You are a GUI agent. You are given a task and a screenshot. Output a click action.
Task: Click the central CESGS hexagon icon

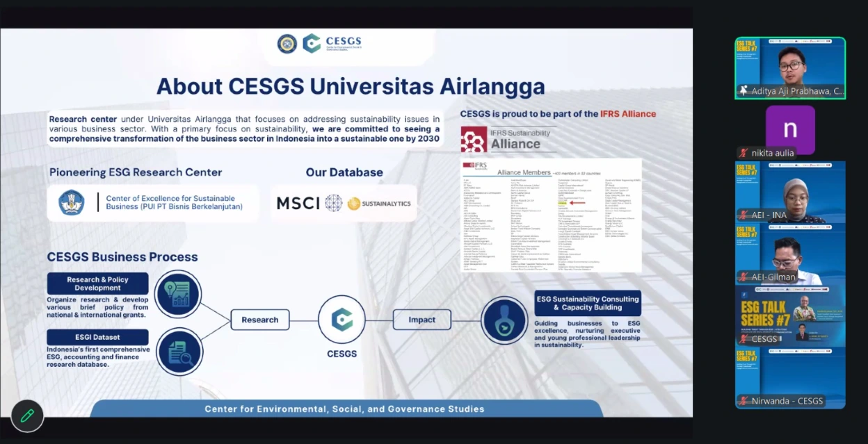coord(341,320)
